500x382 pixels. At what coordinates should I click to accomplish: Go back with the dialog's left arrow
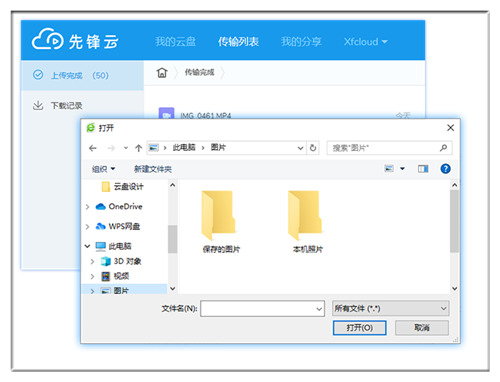point(93,148)
